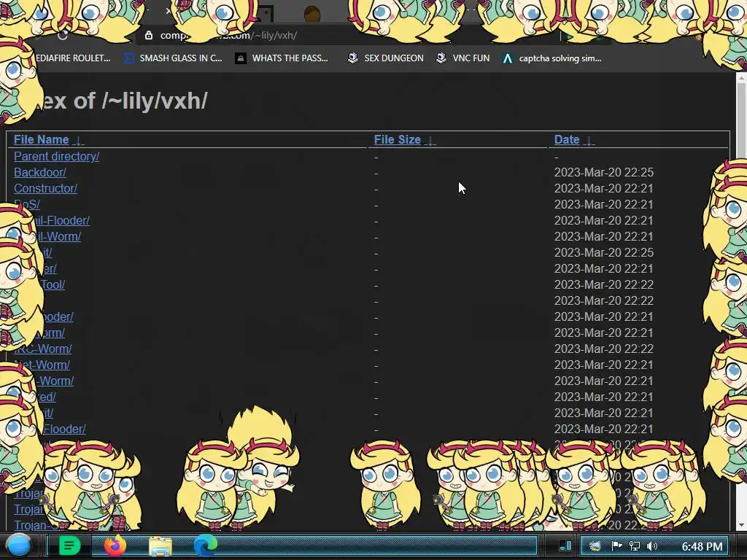Click the volume speaker tray icon
Image resolution: width=747 pixels, height=560 pixels.
(x=652, y=546)
